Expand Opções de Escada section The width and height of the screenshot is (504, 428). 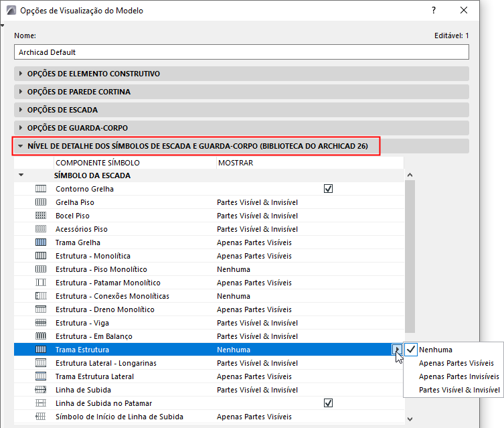click(x=21, y=110)
